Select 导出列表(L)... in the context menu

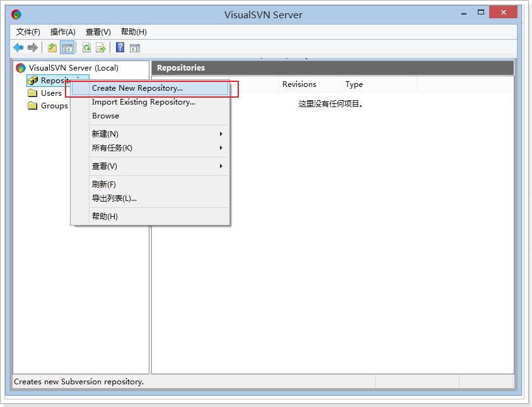tap(150, 198)
